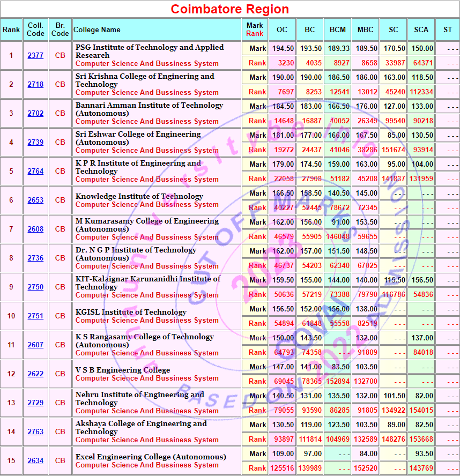This screenshot has width=460, height=476.
Task: Click the OC column header
Action: [281, 30]
